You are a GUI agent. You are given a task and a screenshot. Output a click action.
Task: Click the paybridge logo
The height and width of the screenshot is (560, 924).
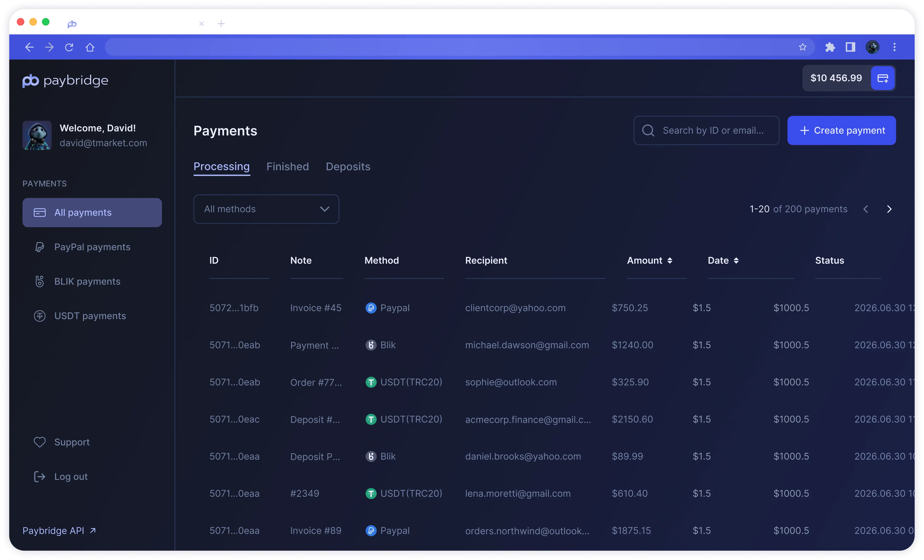(65, 80)
